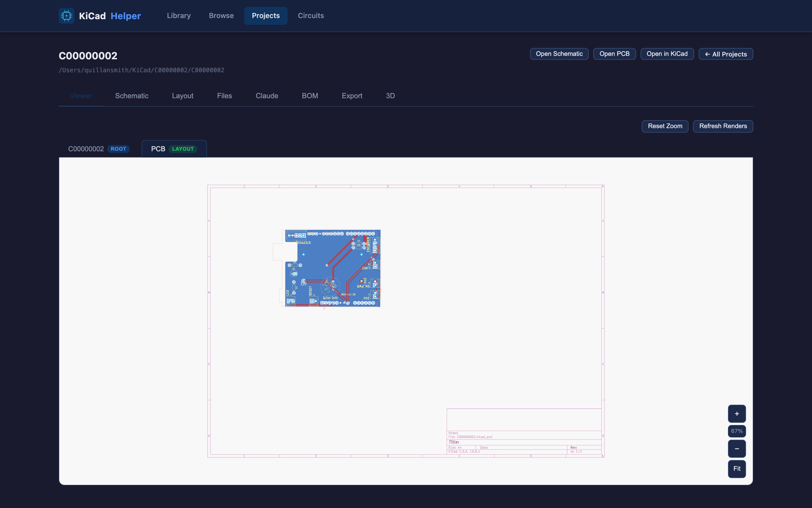Click the Fit view button
Image resolution: width=812 pixels, height=508 pixels.
[x=736, y=469]
